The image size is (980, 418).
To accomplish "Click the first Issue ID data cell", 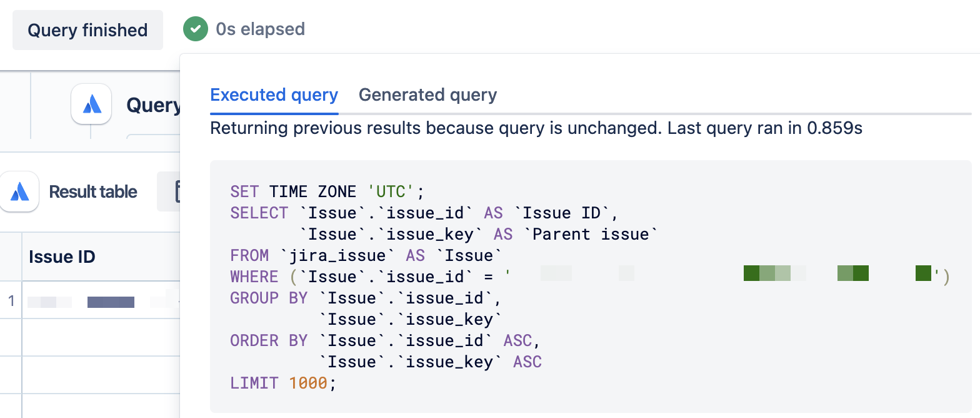I will (x=101, y=301).
